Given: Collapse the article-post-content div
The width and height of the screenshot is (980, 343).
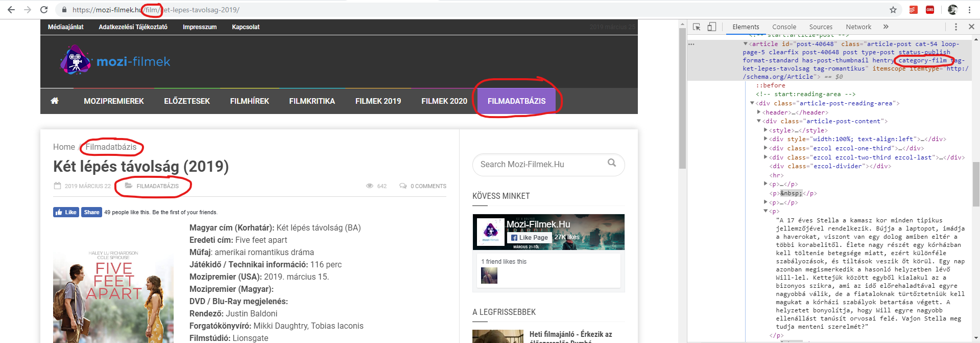Looking at the screenshot, I should (759, 121).
